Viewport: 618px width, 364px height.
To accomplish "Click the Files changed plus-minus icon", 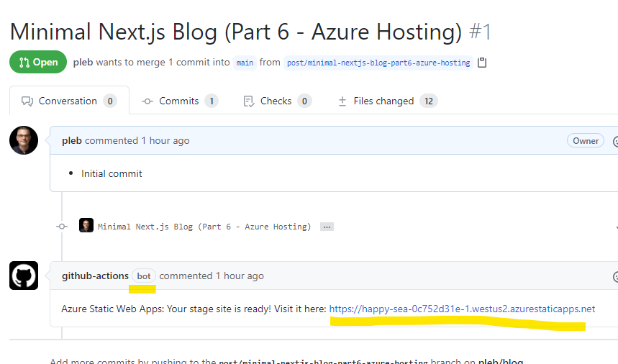I will click(x=342, y=101).
